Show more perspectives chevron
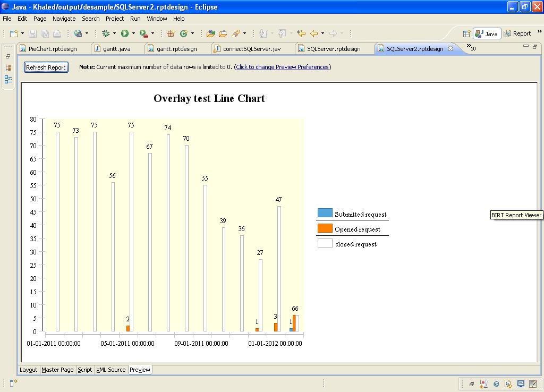Screen dimensions: 544x392 [540, 31]
